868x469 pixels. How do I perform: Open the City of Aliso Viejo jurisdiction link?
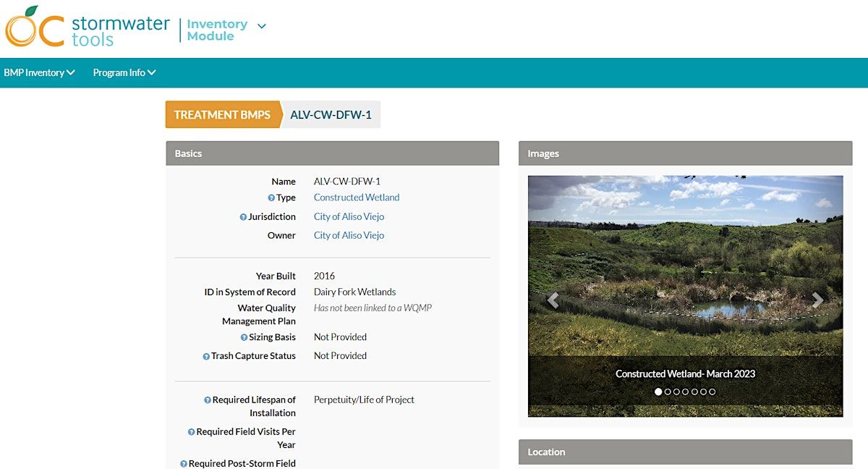(x=349, y=216)
